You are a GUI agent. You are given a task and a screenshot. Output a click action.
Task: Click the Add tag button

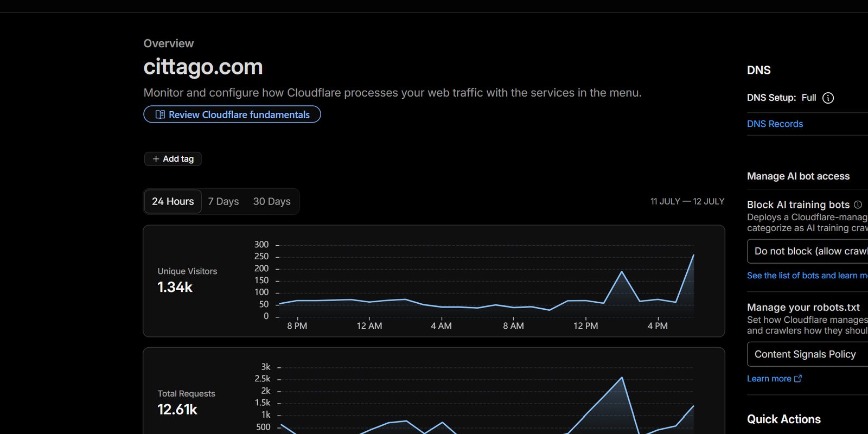tap(173, 159)
